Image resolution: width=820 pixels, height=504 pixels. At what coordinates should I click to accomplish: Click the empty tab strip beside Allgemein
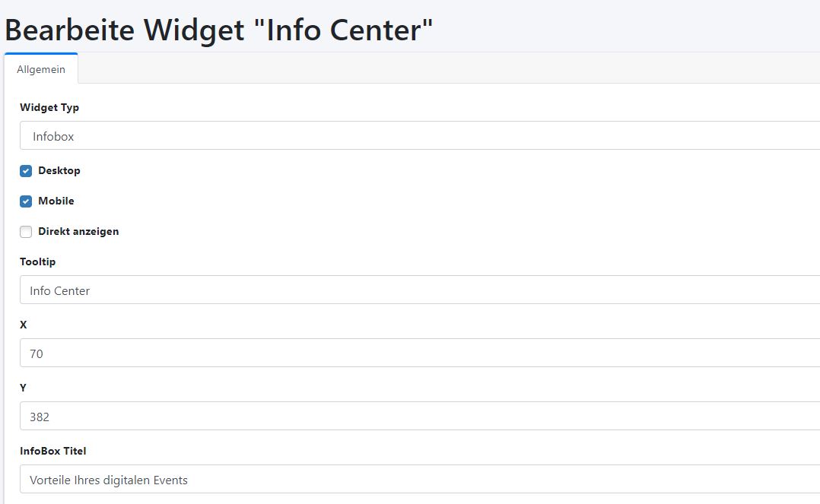449,68
